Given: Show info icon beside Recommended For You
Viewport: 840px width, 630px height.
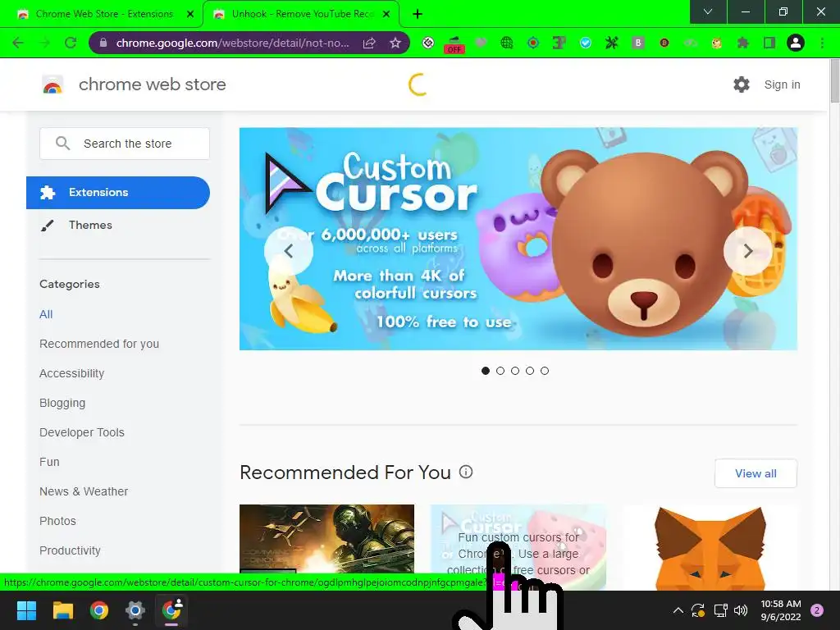Looking at the screenshot, I should click(466, 472).
